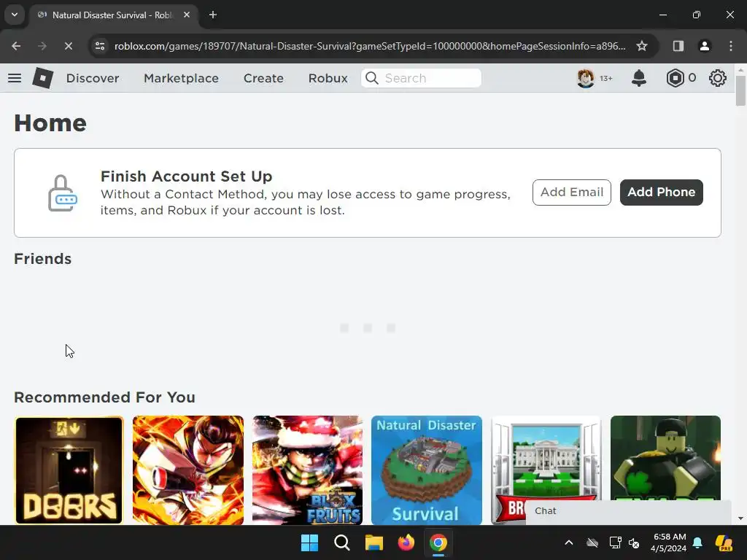Bookmark this page with the star icon
The width and height of the screenshot is (747, 560).
coord(642,46)
